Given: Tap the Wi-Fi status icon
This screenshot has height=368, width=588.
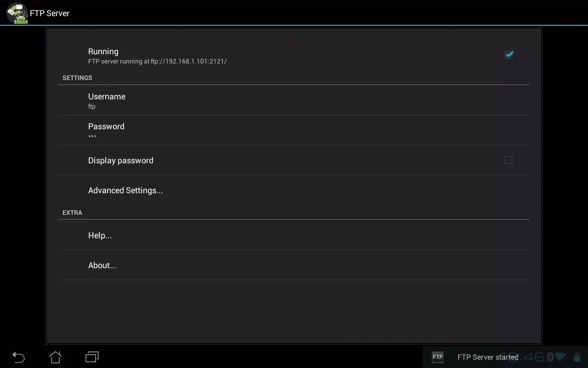Looking at the screenshot, I should 560,357.
